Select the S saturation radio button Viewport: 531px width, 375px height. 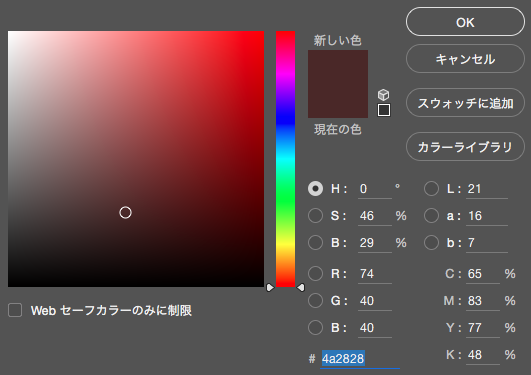click(315, 216)
